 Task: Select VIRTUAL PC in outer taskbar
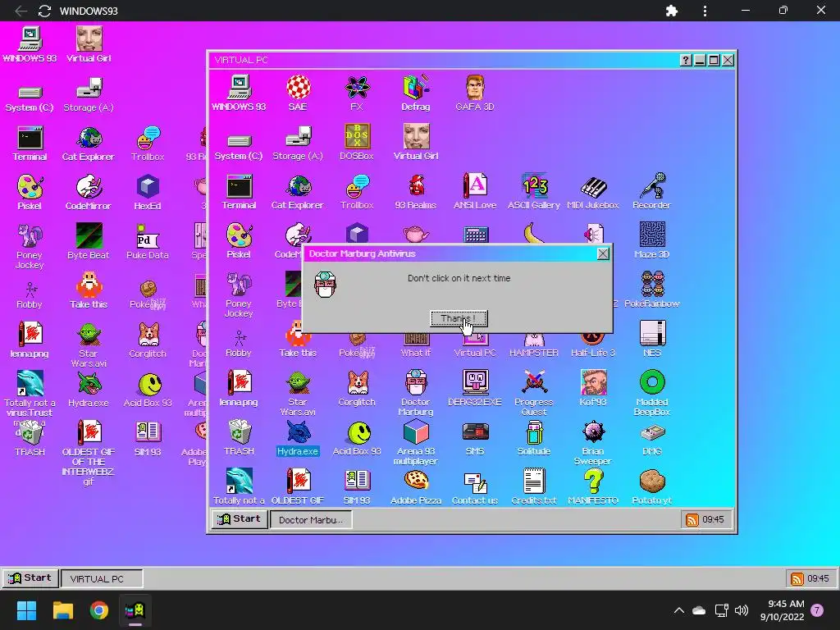[102, 578]
